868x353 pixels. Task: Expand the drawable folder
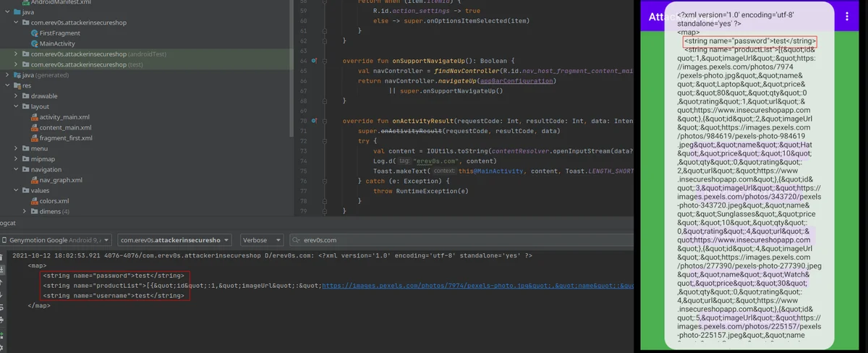point(15,96)
